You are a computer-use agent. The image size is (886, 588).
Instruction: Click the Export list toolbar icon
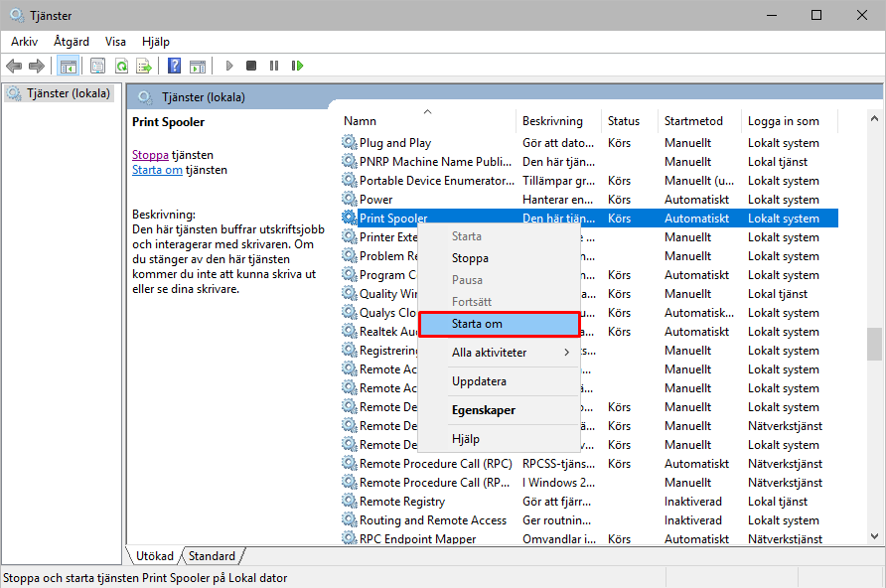(x=144, y=66)
